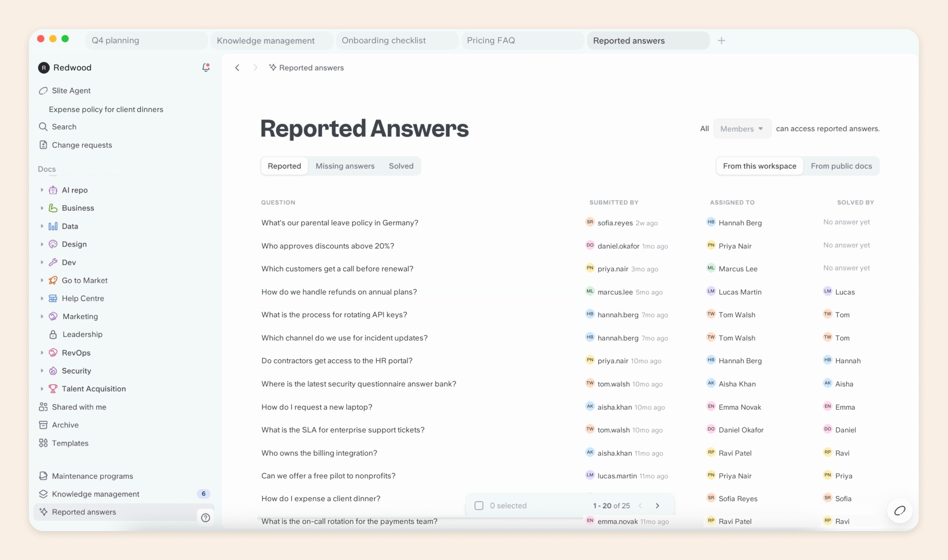Click the Slite Agent icon in sidebar
Viewport: 948px width, 560px height.
43,90
